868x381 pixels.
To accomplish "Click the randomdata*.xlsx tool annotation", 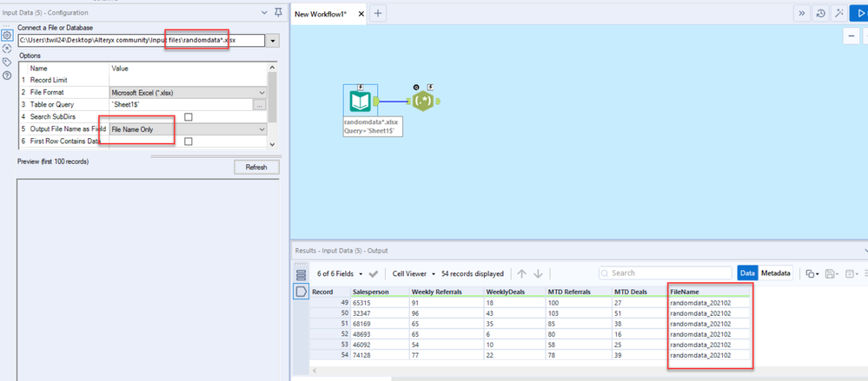I will click(x=372, y=127).
